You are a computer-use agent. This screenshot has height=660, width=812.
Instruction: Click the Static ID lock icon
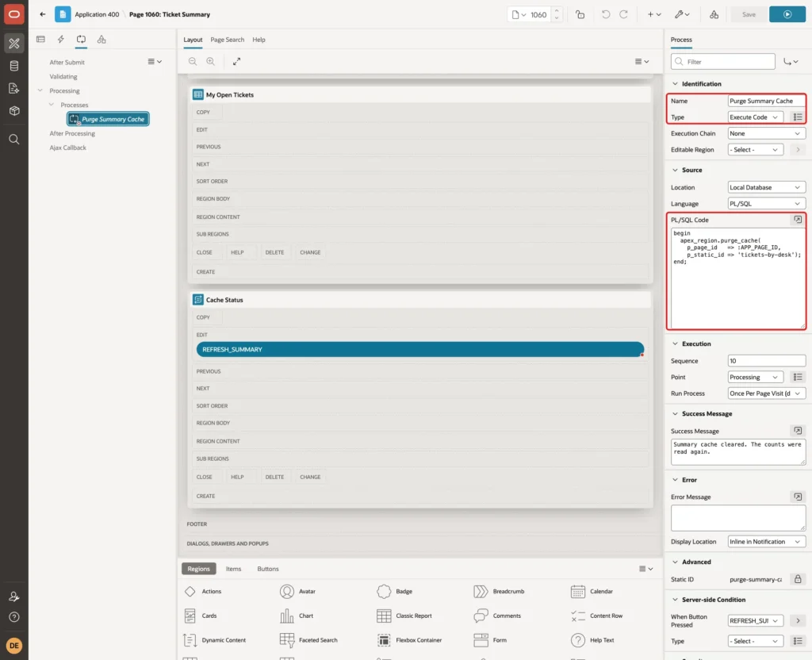coord(798,579)
